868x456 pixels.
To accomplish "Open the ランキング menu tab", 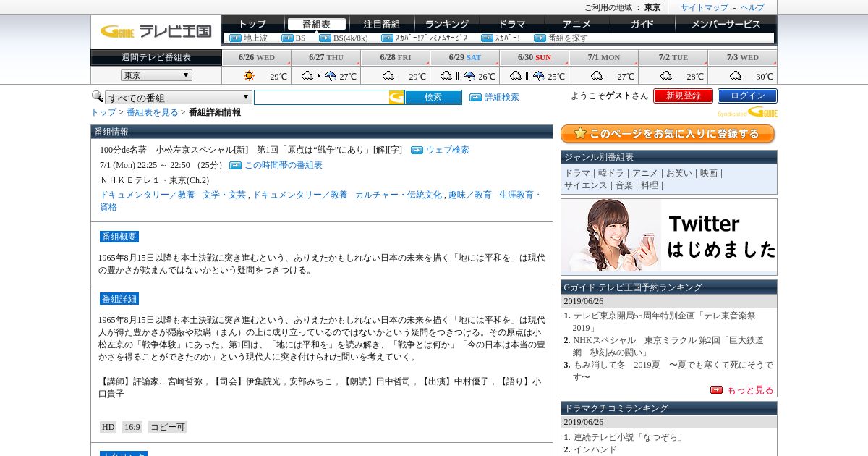I will [x=447, y=24].
